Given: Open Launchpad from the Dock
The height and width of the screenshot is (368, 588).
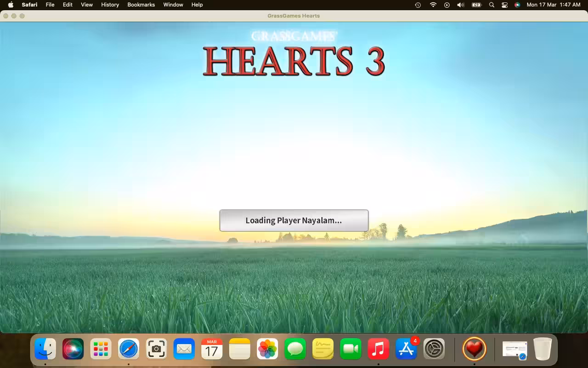Looking at the screenshot, I should (101, 349).
